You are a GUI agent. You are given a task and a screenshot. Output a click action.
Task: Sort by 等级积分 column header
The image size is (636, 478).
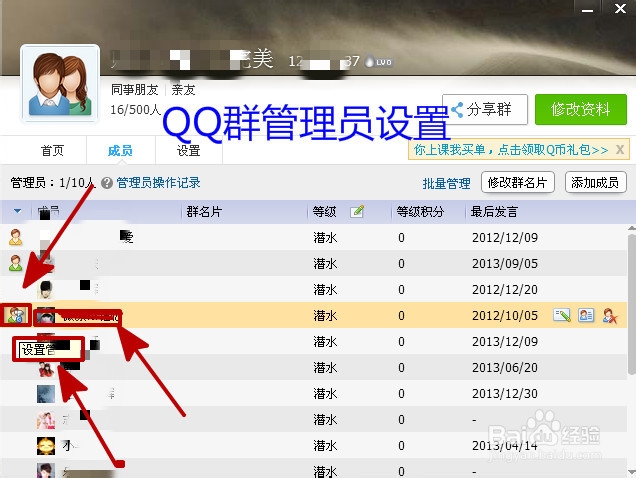(x=420, y=212)
